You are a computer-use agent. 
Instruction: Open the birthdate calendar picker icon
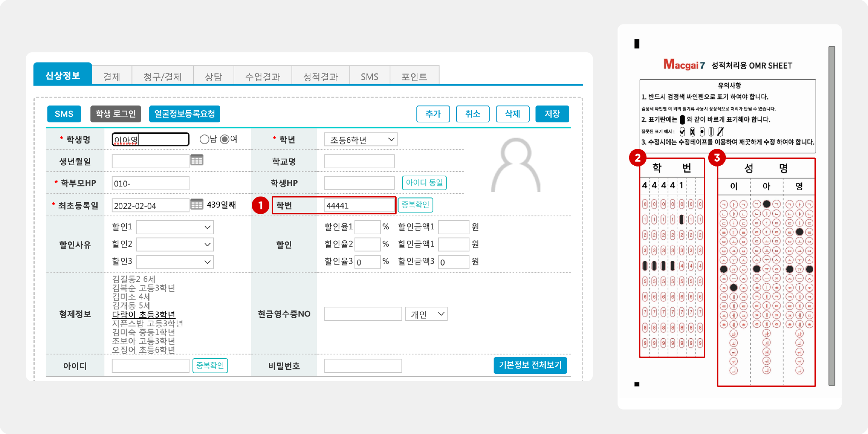point(197,160)
